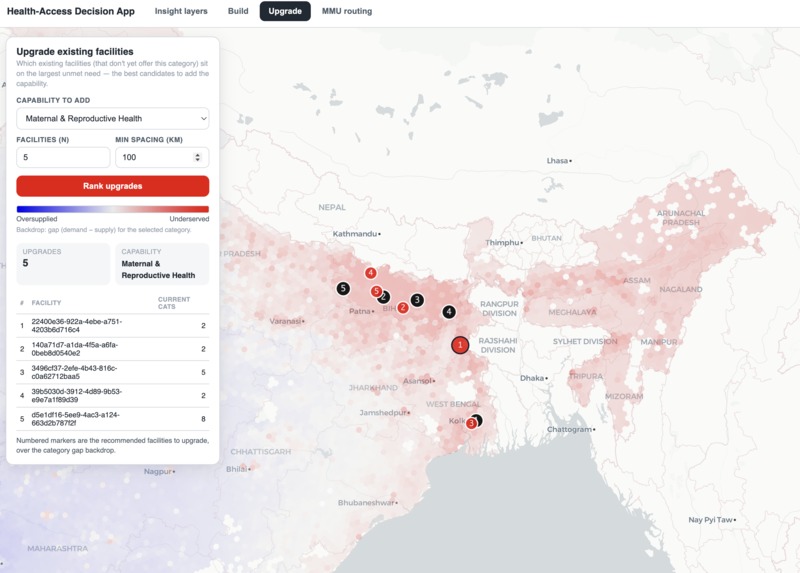This screenshot has height=573, width=800.
Task: Click the Patna city label
Action: coord(360,311)
